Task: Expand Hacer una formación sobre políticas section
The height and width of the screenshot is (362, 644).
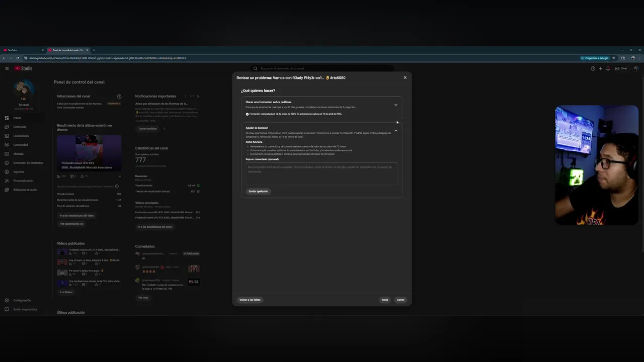Action: [x=396, y=105]
